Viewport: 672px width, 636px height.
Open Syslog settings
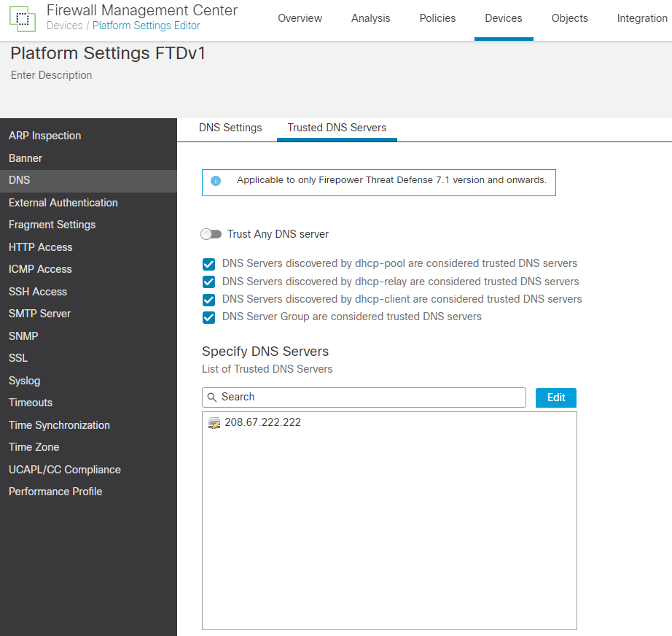pyautogui.click(x=25, y=381)
